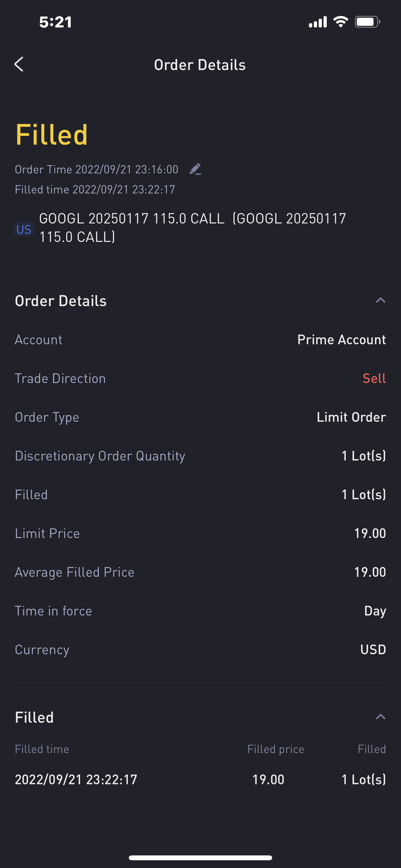Select the 2022/09/21 23:22:17 fill record
401x868 pixels.
(76, 780)
